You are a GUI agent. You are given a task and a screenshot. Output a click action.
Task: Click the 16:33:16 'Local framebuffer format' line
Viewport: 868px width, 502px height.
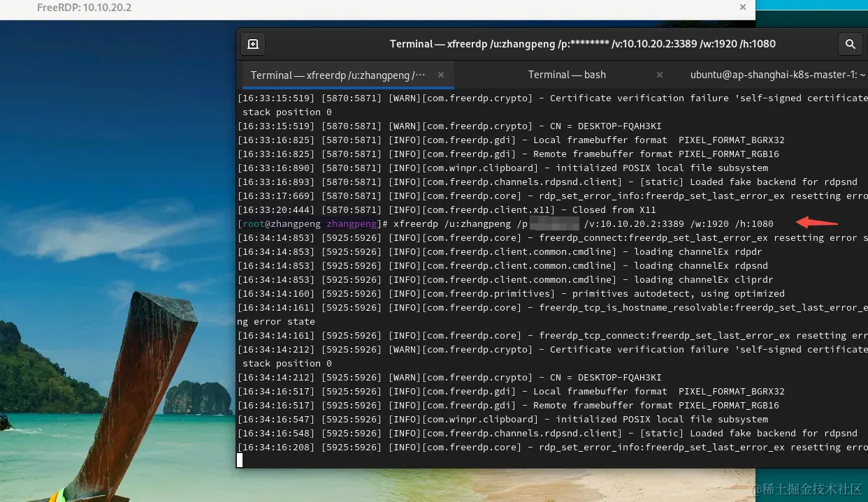click(x=511, y=140)
